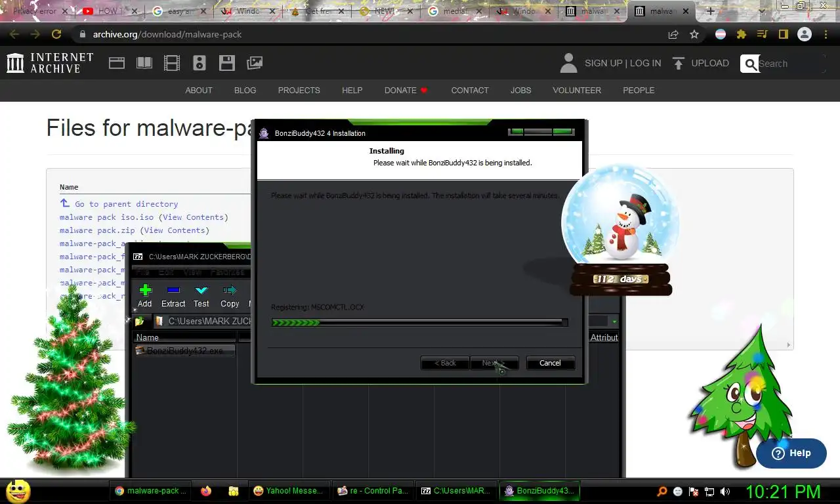Open the Audio speaker icon
840x504 pixels.
pos(199,63)
